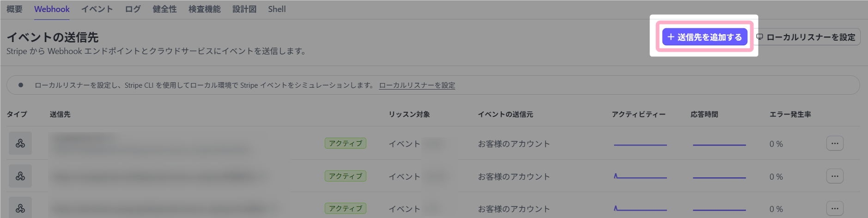Switch to the 概要 tab
The height and width of the screenshot is (218, 868).
pos(14,9)
